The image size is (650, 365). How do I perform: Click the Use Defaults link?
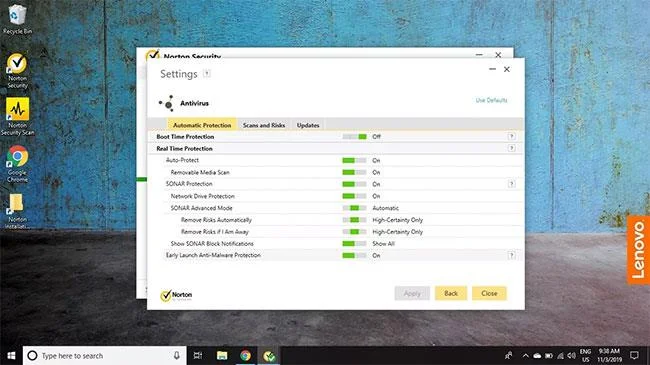(x=491, y=100)
